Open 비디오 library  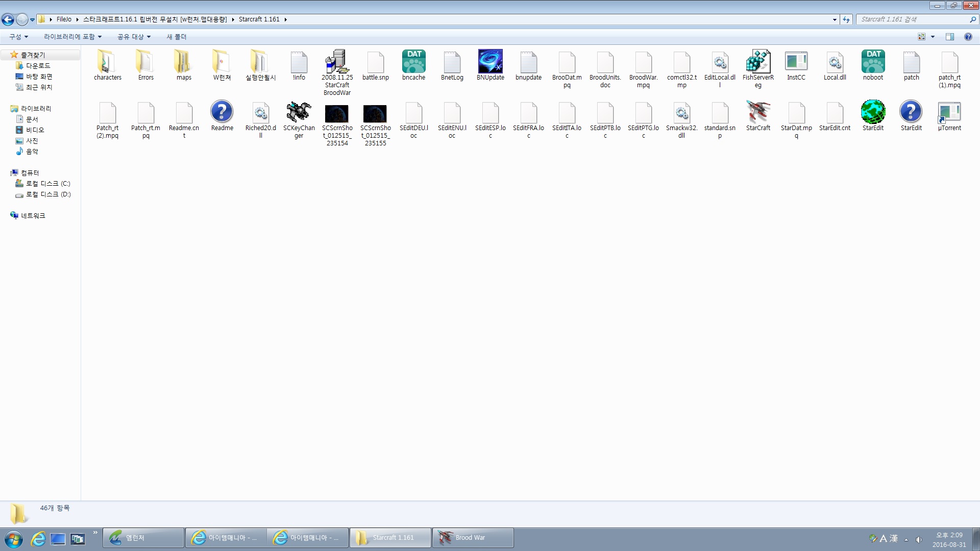[x=35, y=130]
